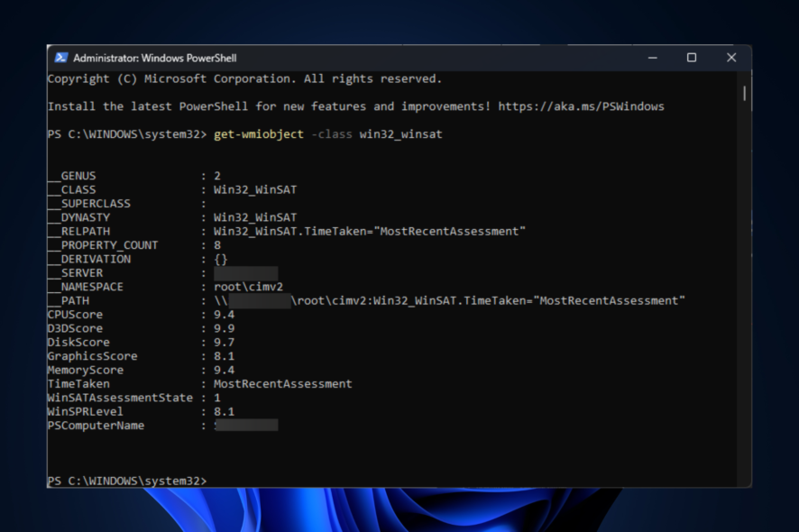This screenshot has height=532, width=799.
Task: Minimize the PowerShell window
Action: (x=652, y=58)
